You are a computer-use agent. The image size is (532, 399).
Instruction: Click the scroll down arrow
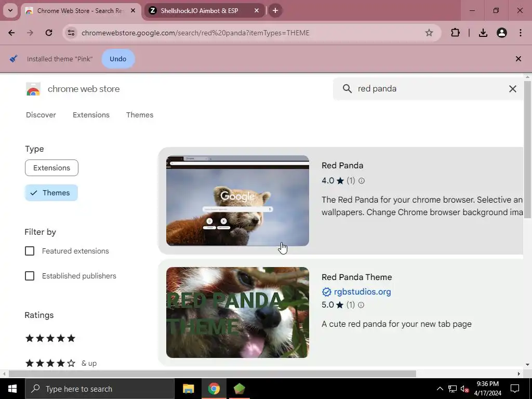527,365
